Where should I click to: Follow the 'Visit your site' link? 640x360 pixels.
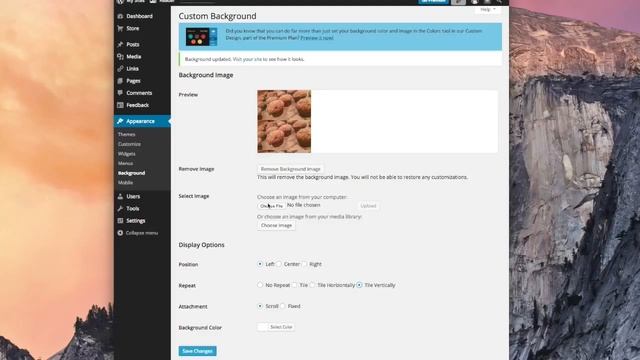247,59
